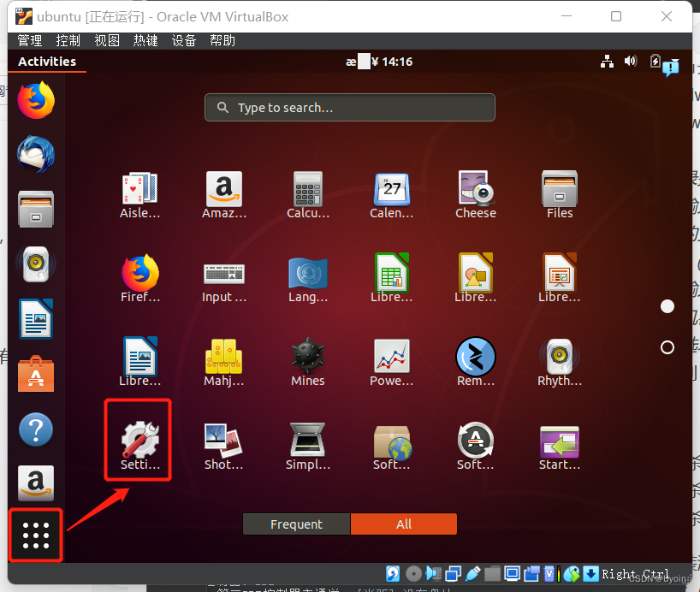
Task: Click the Show Applications grid button
Action: (36, 535)
